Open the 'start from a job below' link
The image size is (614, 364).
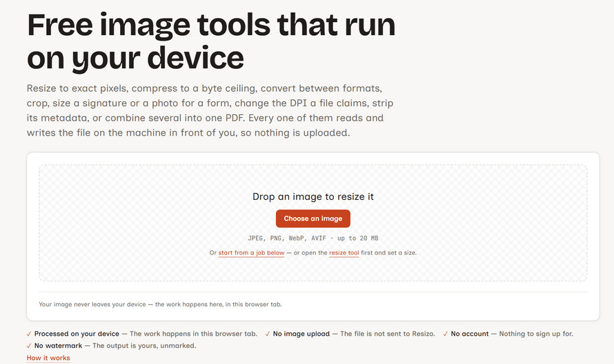pos(251,253)
